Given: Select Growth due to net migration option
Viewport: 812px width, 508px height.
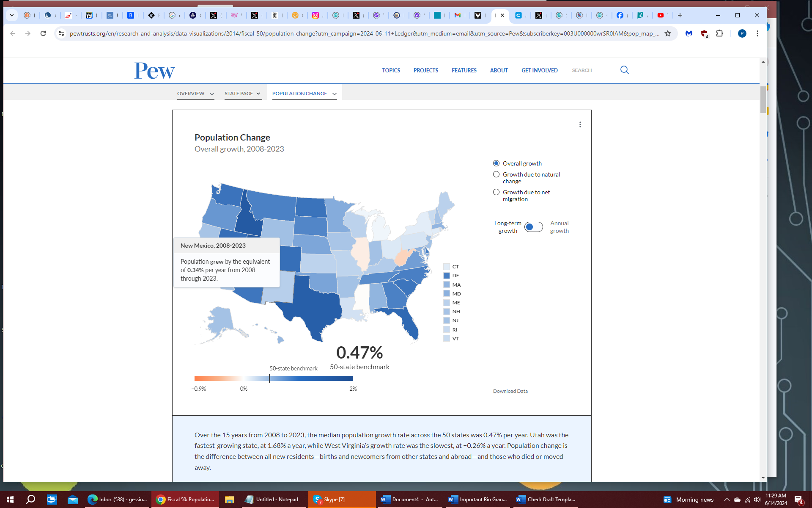Looking at the screenshot, I should (497, 192).
